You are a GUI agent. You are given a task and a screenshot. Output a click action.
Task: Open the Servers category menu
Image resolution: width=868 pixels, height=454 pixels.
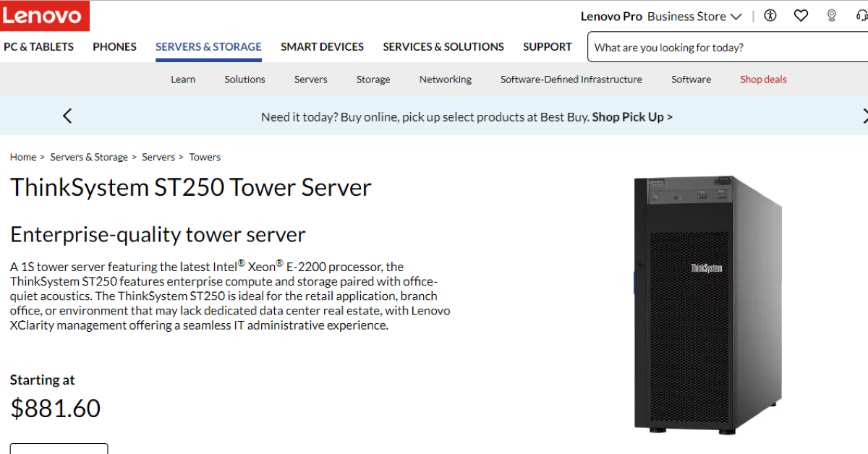tap(310, 80)
